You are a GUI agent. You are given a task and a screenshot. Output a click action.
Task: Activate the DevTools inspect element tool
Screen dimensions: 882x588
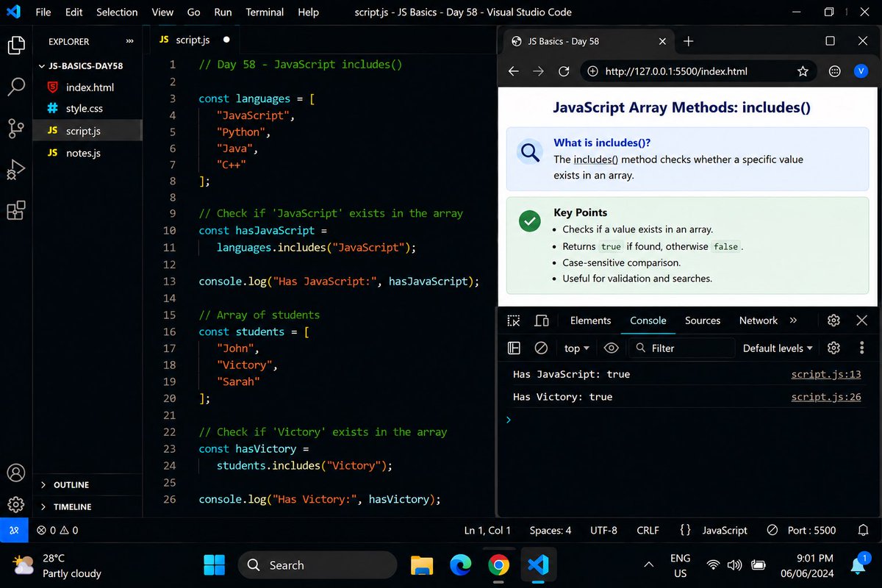pyautogui.click(x=514, y=320)
